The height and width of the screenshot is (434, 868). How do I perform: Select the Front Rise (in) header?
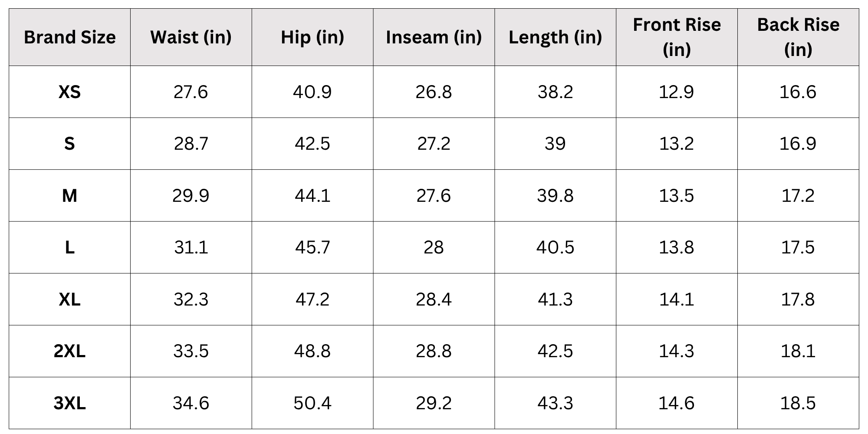[677, 37]
